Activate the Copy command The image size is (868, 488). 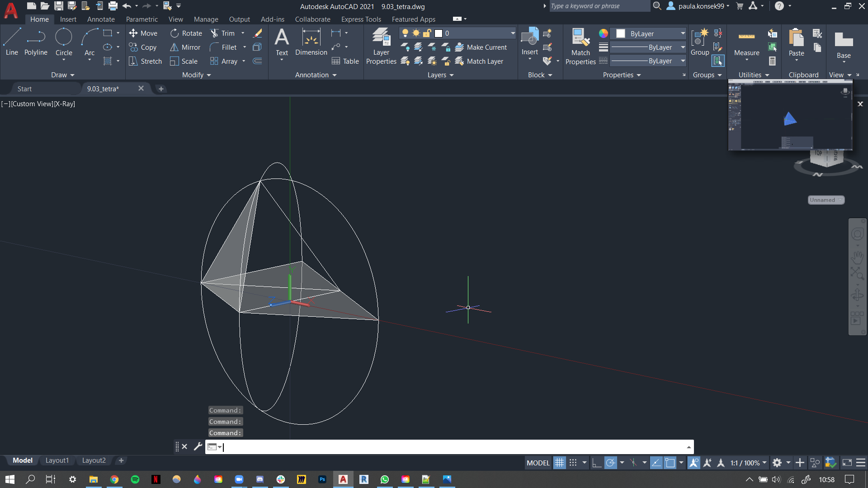tap(143, 47)
